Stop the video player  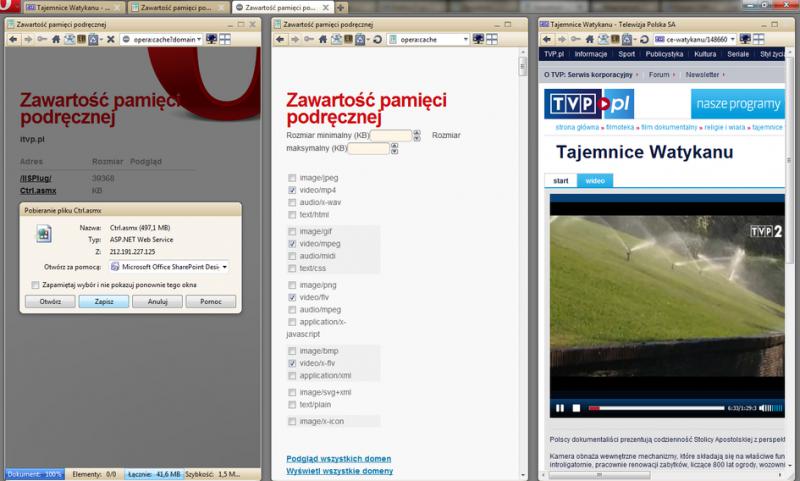576,408
